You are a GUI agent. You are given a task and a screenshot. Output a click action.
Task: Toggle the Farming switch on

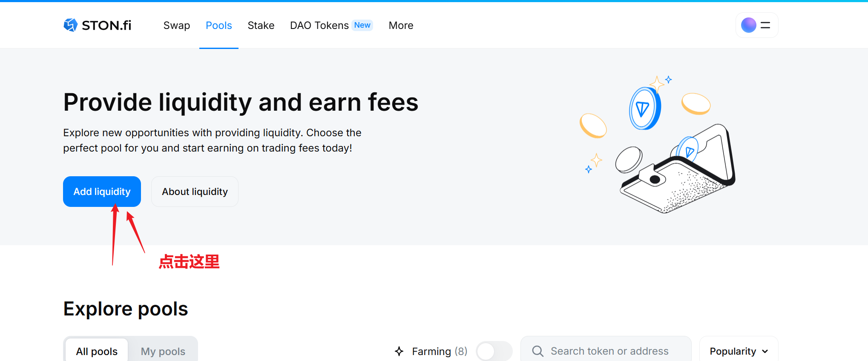(494, 351)
